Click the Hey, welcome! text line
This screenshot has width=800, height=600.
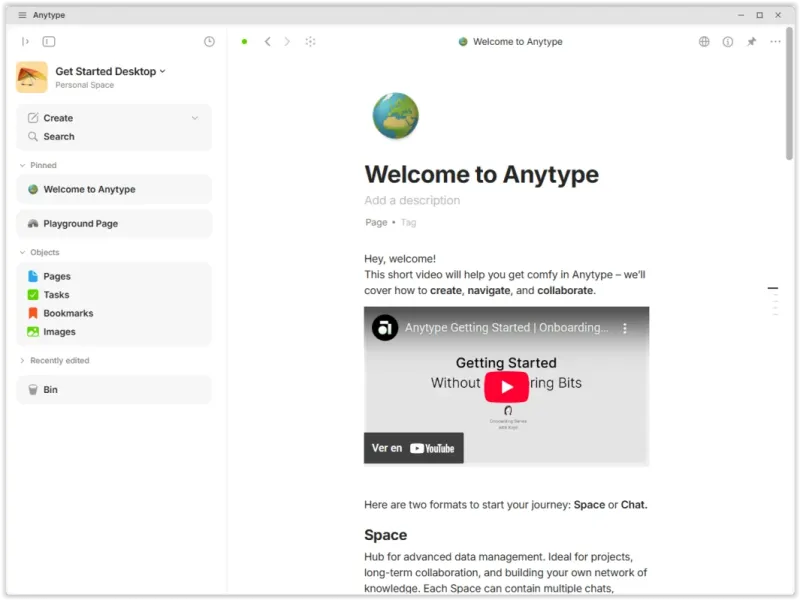[x=400, y=259]
